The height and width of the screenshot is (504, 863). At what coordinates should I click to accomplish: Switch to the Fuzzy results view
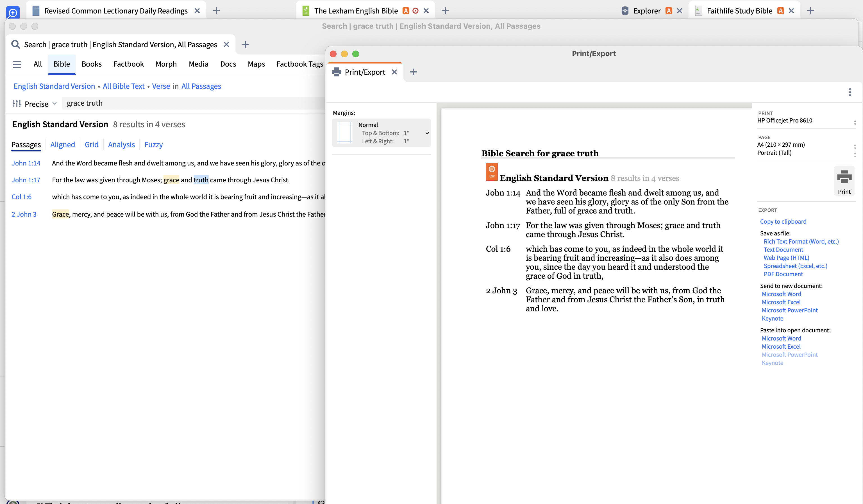tap(153, 144)
